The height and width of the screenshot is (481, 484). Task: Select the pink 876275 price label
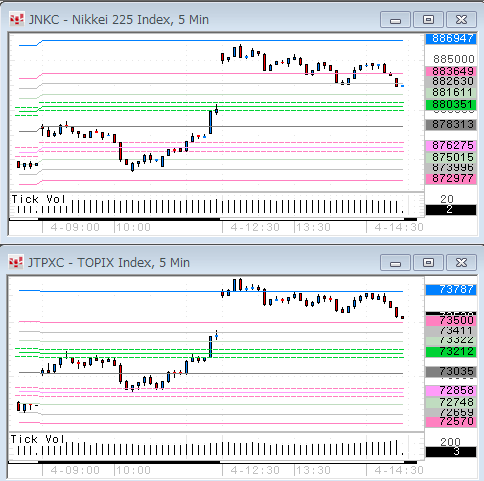(x=451, y=145)
